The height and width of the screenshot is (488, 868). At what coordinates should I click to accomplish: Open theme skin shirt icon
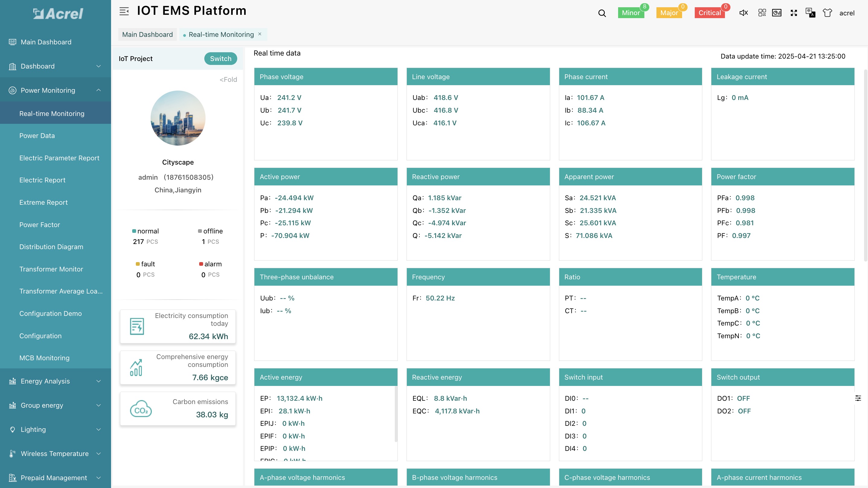coord(827,13)
